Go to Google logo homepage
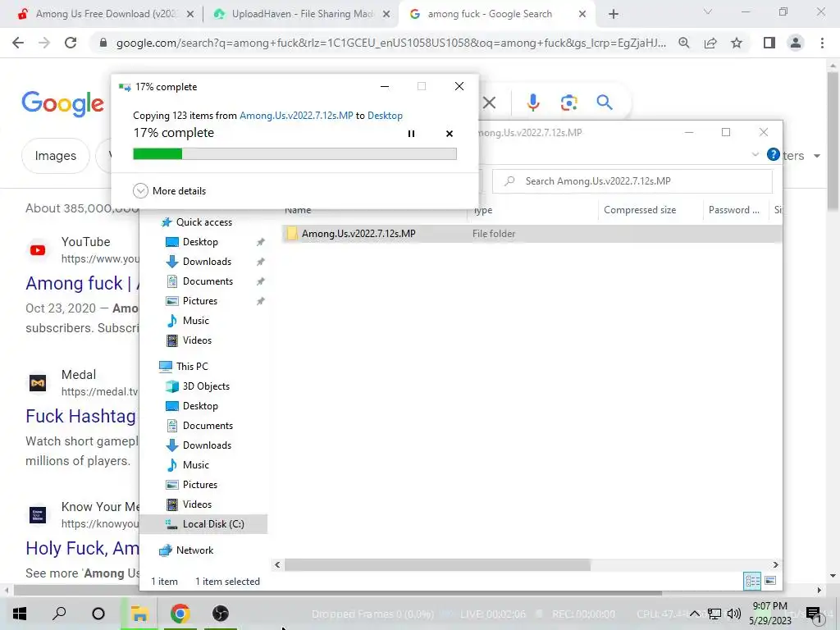This screenshot has width=840, height=630. (x=62, y=103)
